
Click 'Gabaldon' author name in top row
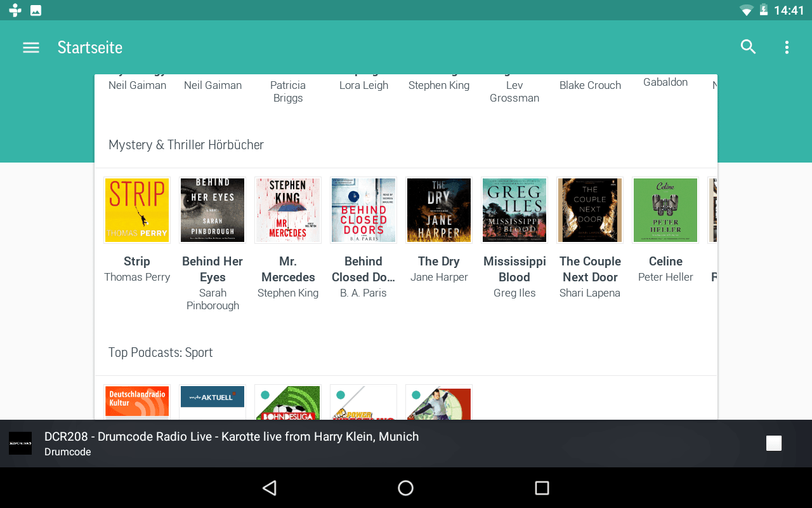click(665, 82)
